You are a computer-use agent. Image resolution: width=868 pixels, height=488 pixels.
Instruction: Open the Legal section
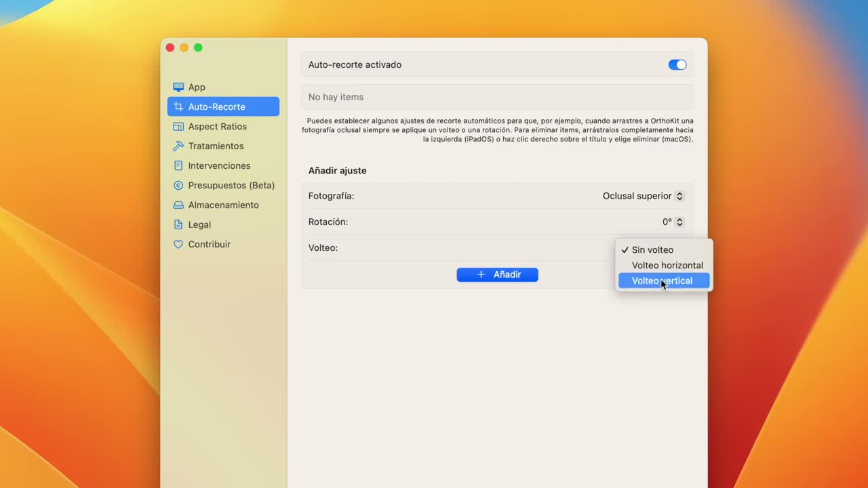223,224
